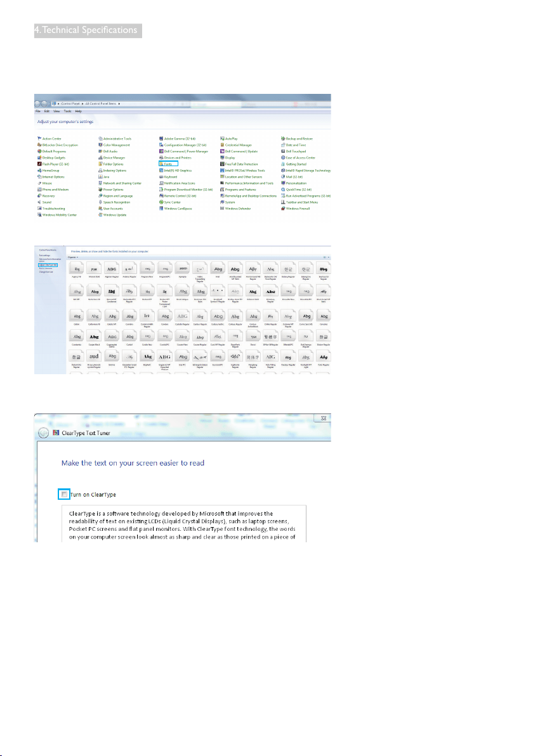
Task: Click Control Panel in the address breadcrumb
Action: click(x=70, y=103)
